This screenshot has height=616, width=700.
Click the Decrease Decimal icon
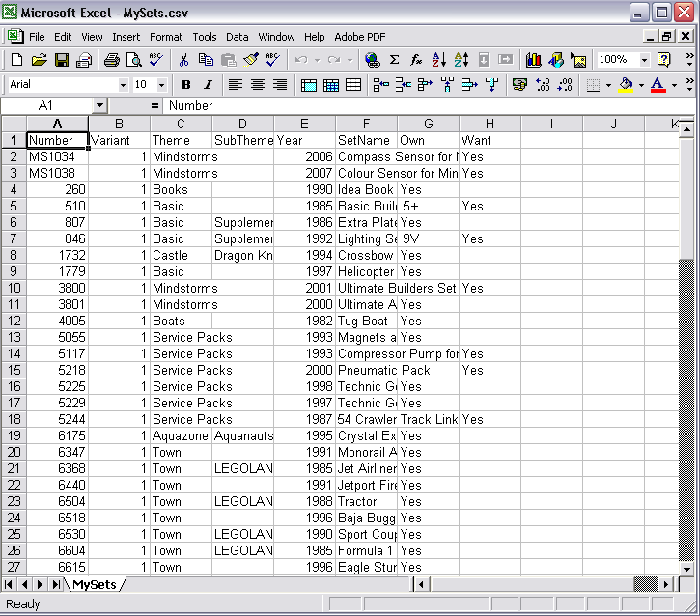click(565, 84)
